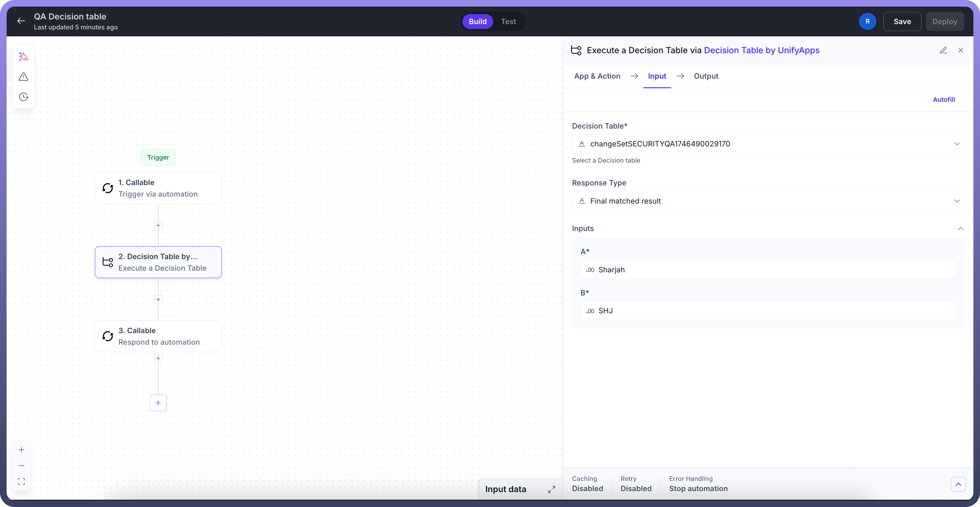Open the warnings triangle icon
Viewport: 980px width, 507px height.
(24, 77)
